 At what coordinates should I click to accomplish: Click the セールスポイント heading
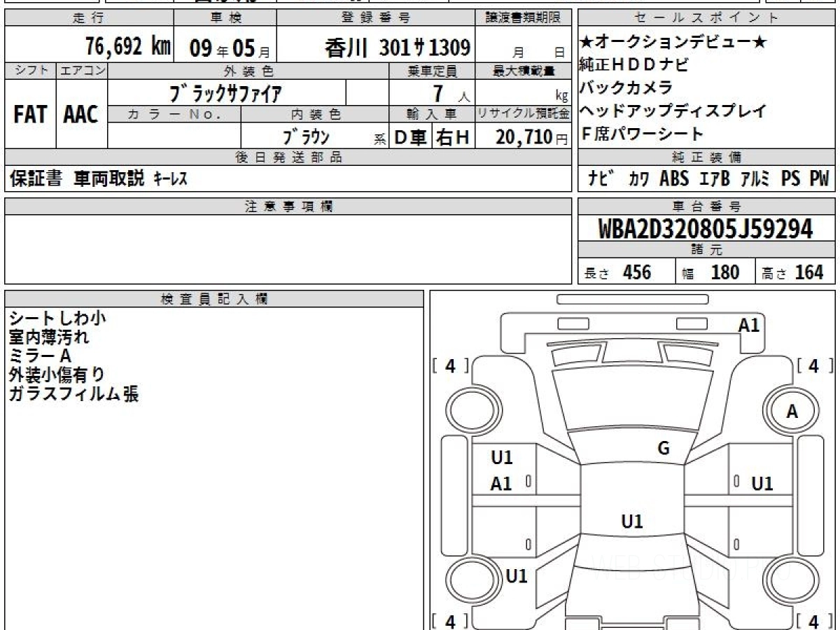pos(707,18)
